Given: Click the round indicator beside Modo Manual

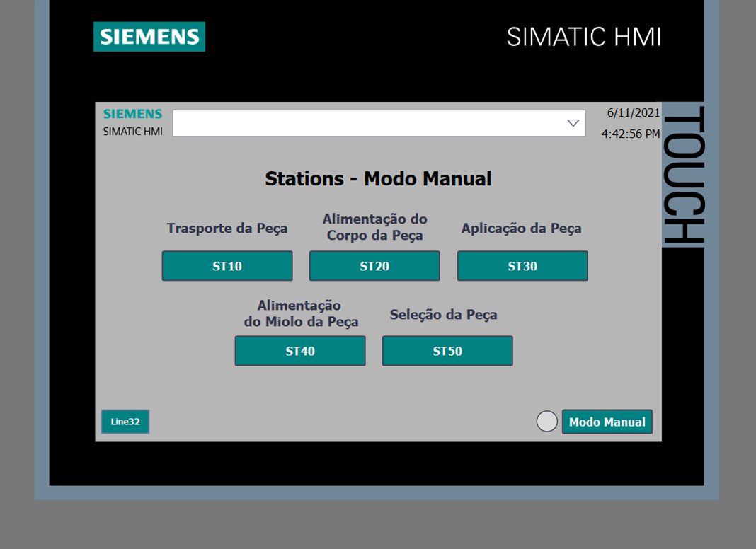Looking at the screenshot, I should [x=546, y=421].
